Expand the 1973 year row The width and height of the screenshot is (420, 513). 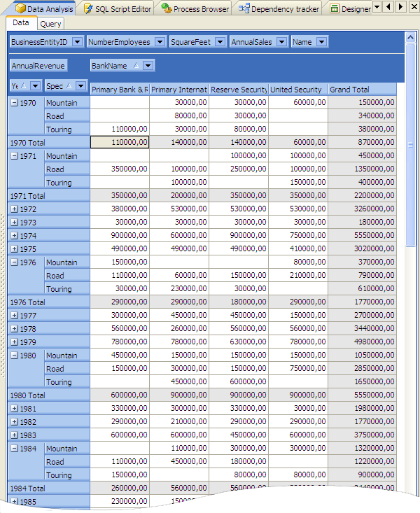(14, 223)
